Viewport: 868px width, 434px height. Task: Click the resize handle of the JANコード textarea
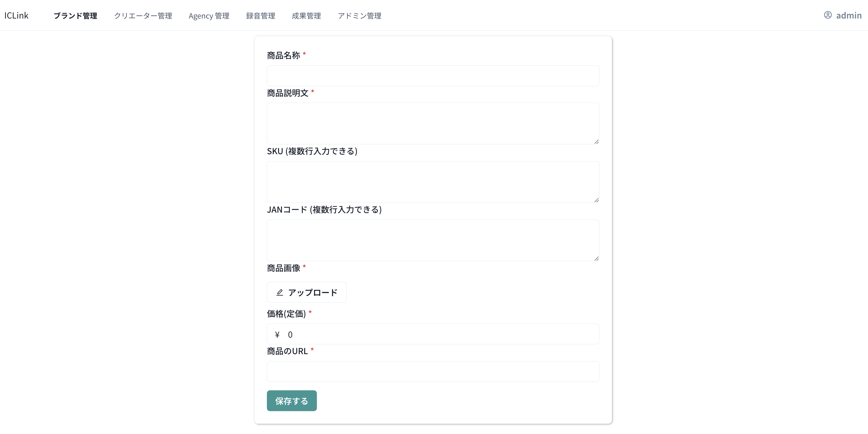(x=596, y=258)
